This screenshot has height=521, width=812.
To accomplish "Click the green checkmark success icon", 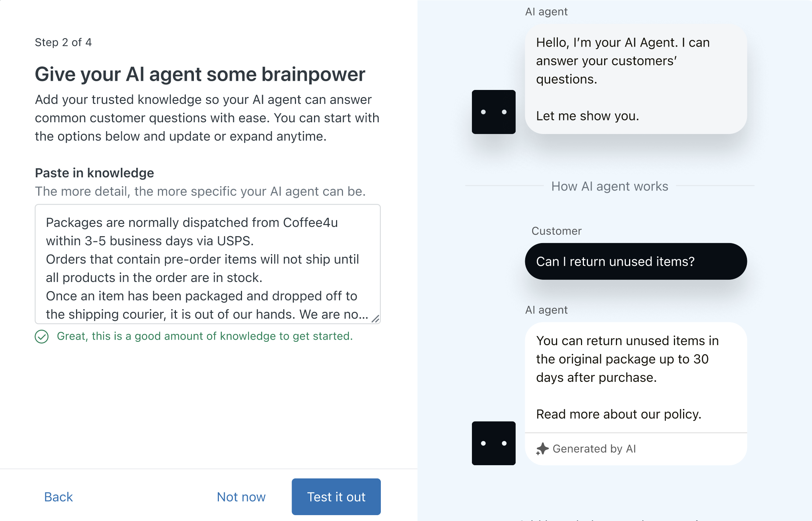I will (x=41, y=336).
